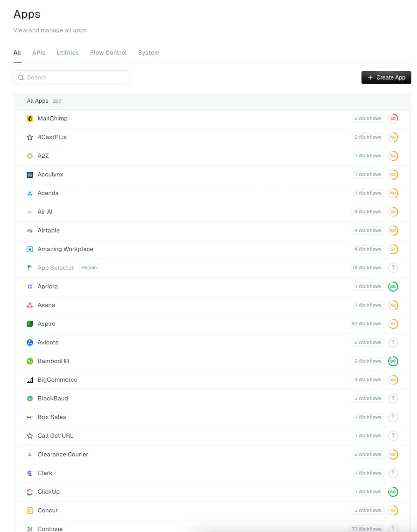Click the Call Get URL star icon
The height and width of the screenshot is (532, 417).
pyautogui.click(x=30, y=436)
